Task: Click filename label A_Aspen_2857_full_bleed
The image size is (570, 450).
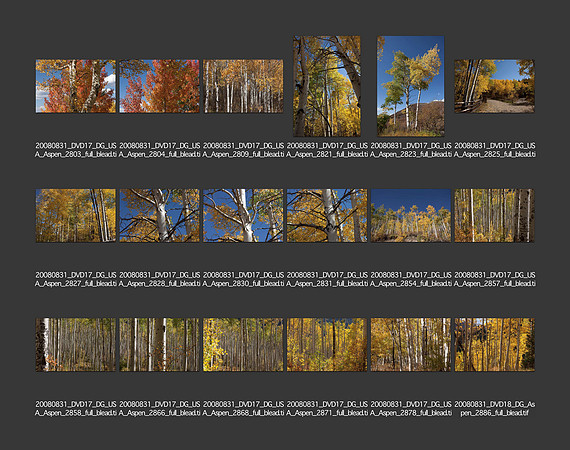Action: [494, 284]
